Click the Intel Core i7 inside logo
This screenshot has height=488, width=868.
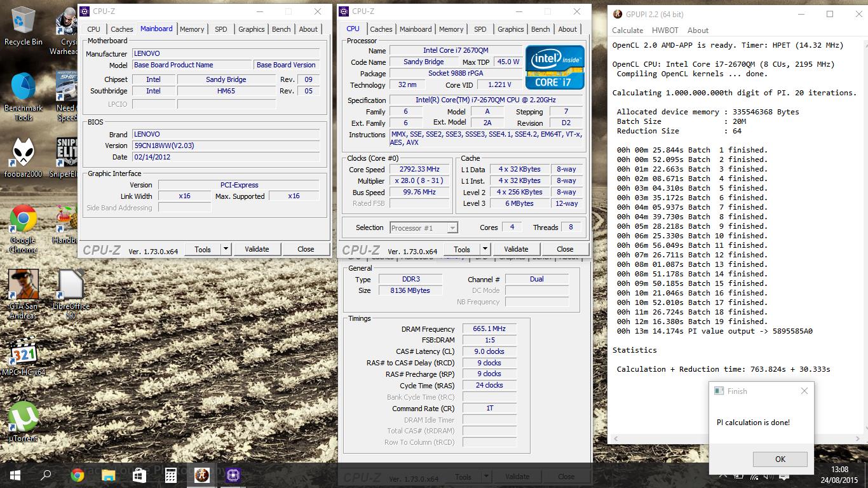click(555, 66)
